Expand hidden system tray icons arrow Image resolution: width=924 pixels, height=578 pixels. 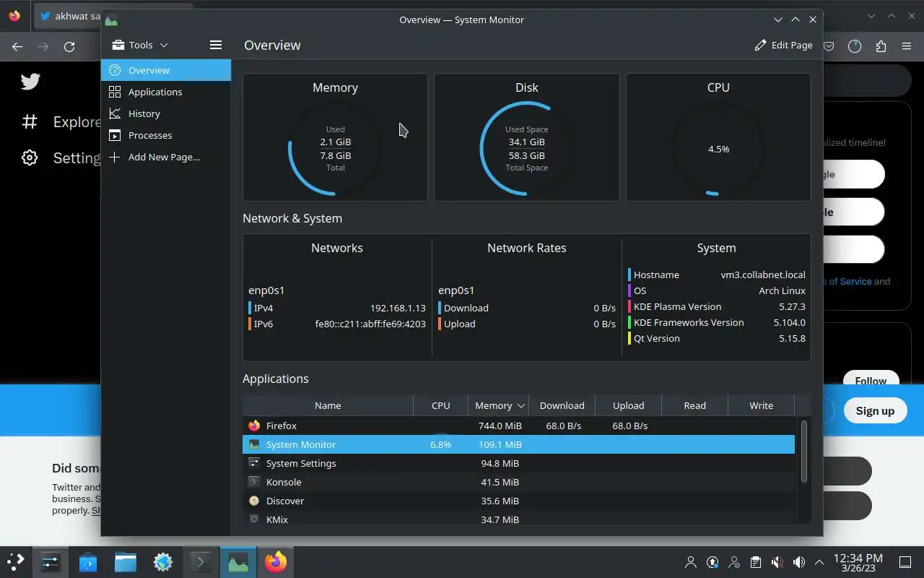click(x=819, y=561)
